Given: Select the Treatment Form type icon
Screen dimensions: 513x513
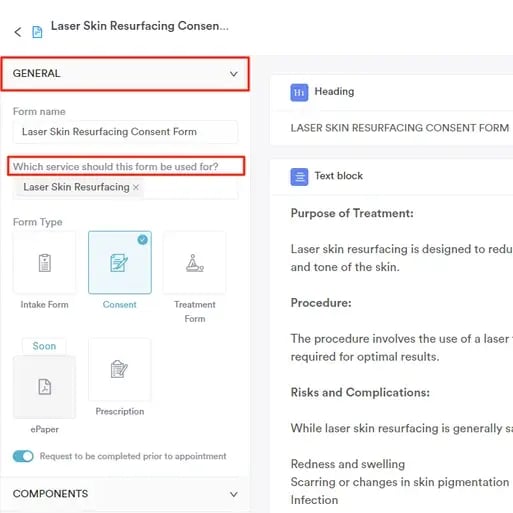Looking at the screenshot, I should [x=195, y=263].
